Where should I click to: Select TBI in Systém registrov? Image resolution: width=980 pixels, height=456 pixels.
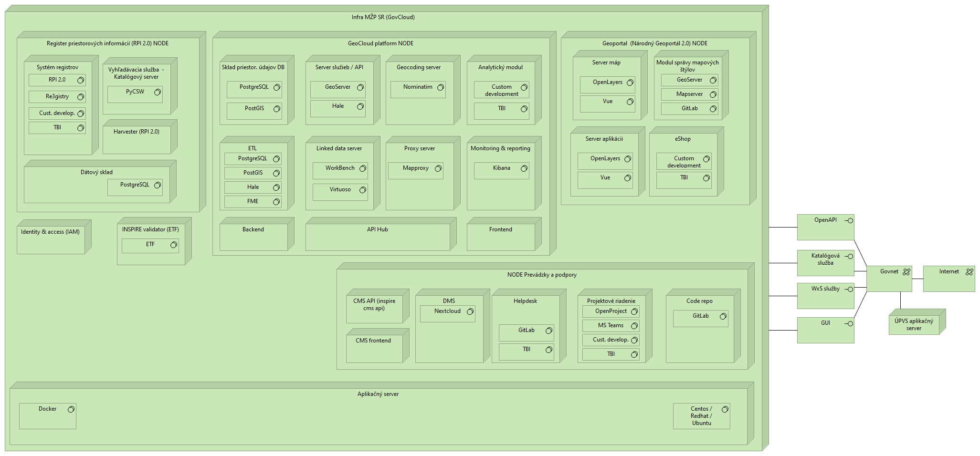click(57, 127)
